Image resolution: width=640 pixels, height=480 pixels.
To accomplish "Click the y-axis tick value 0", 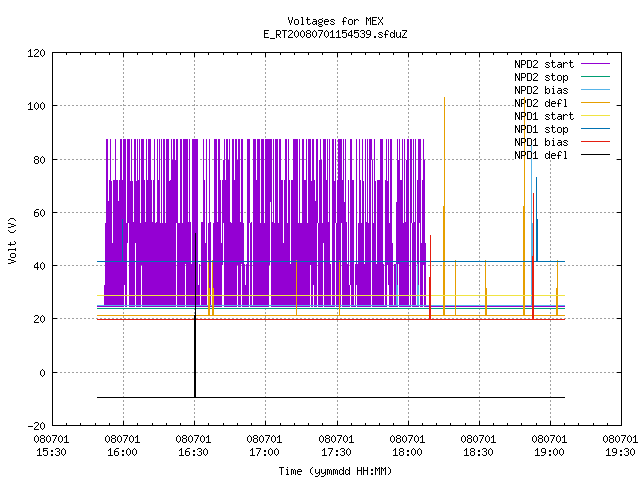I will pos(42,373).
